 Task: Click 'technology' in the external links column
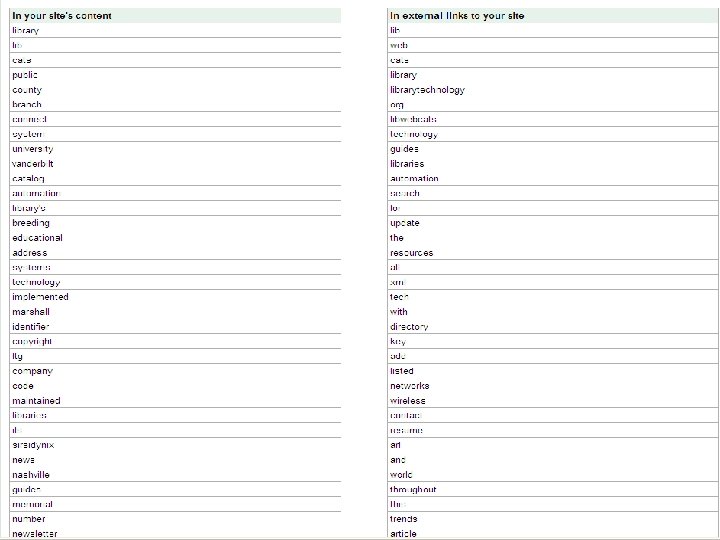[x=414, y=134]
